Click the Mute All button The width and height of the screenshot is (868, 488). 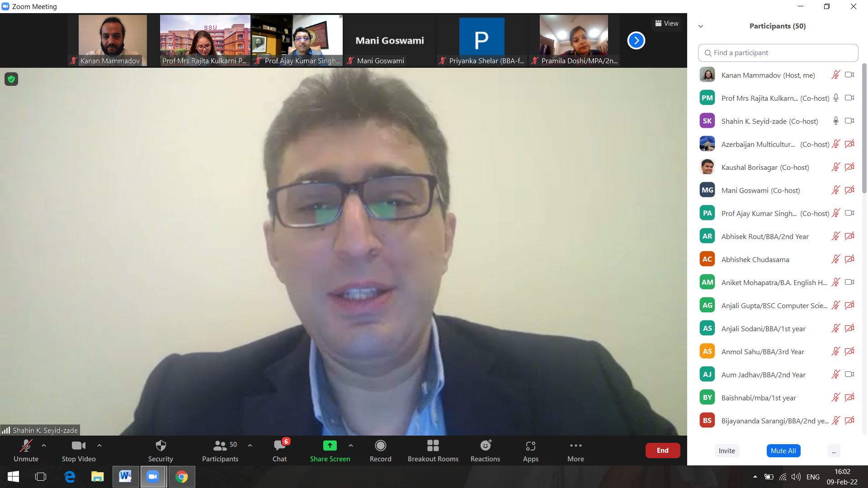tap(783, 450)
